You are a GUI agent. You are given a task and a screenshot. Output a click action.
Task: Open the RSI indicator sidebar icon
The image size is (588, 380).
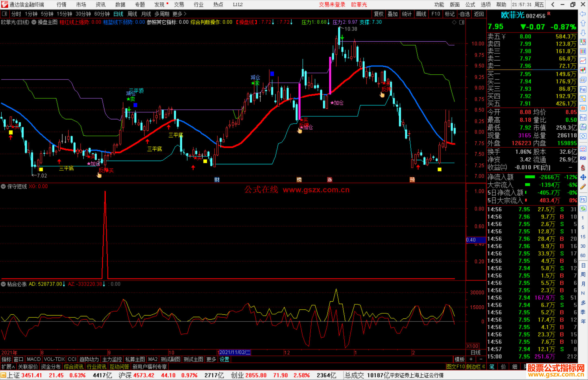[583, 158]
